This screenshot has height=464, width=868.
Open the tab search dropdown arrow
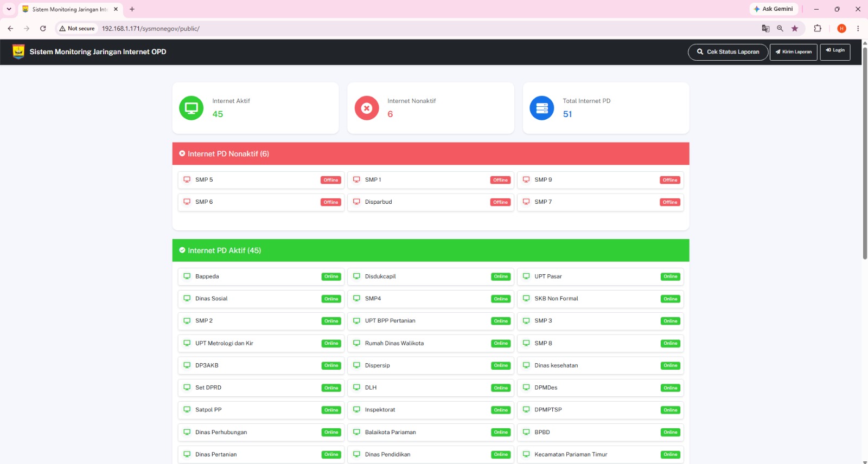coord(9,9)
